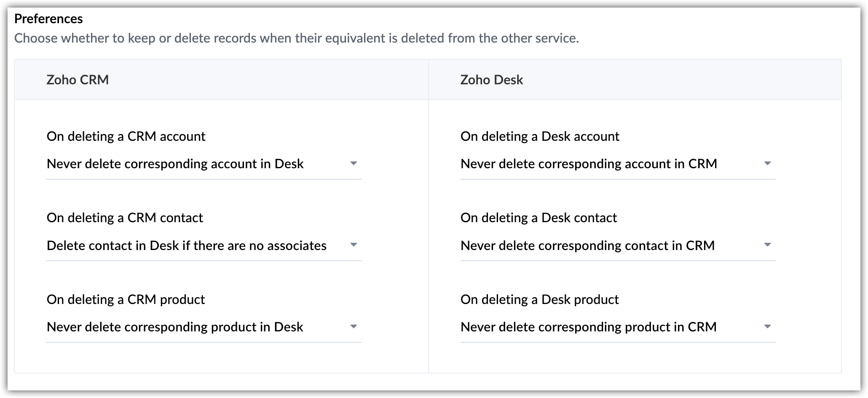The image size is (868, 398).
Task: Click the 'On deleting a CRM account' label
Action: [126, 137]
